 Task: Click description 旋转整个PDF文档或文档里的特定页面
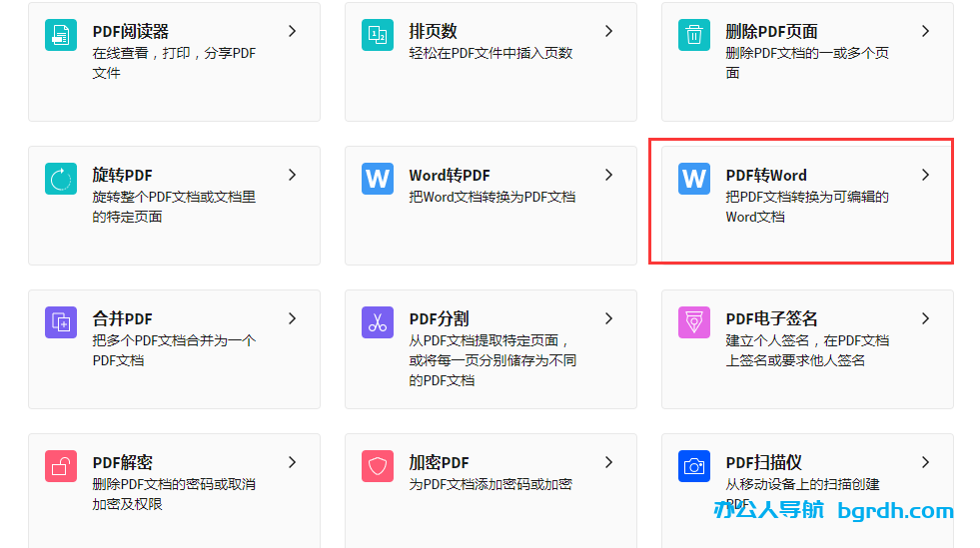(175, 207)
